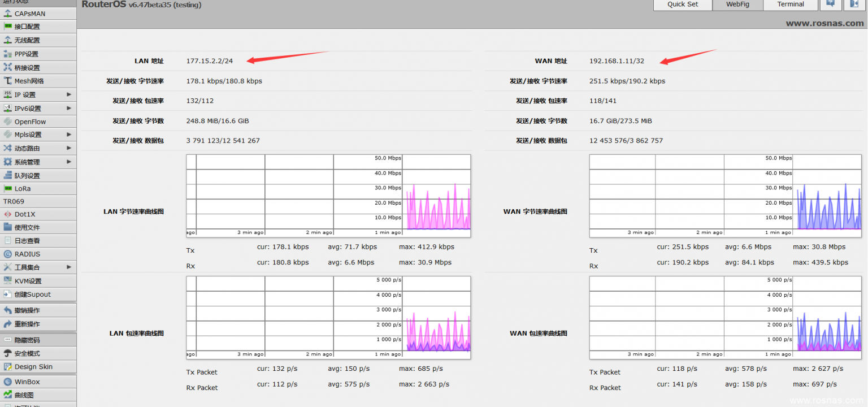Click the logout icon at top right

coord(854,4)
